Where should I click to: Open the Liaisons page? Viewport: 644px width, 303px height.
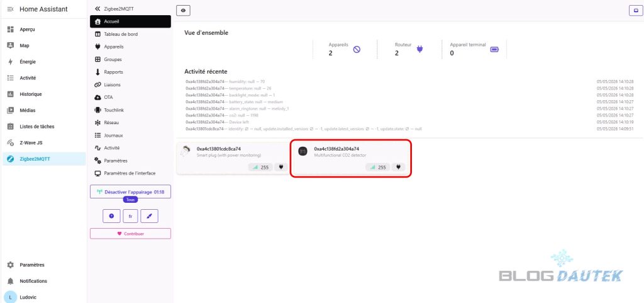[x=130, y=84]
